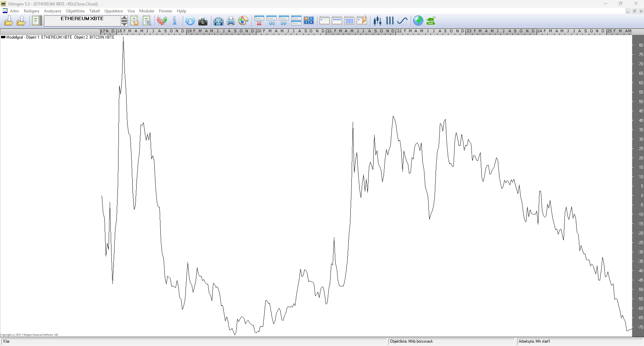
Task: Click the numbered 1234 workspace icon
Action: click(309, 21)
